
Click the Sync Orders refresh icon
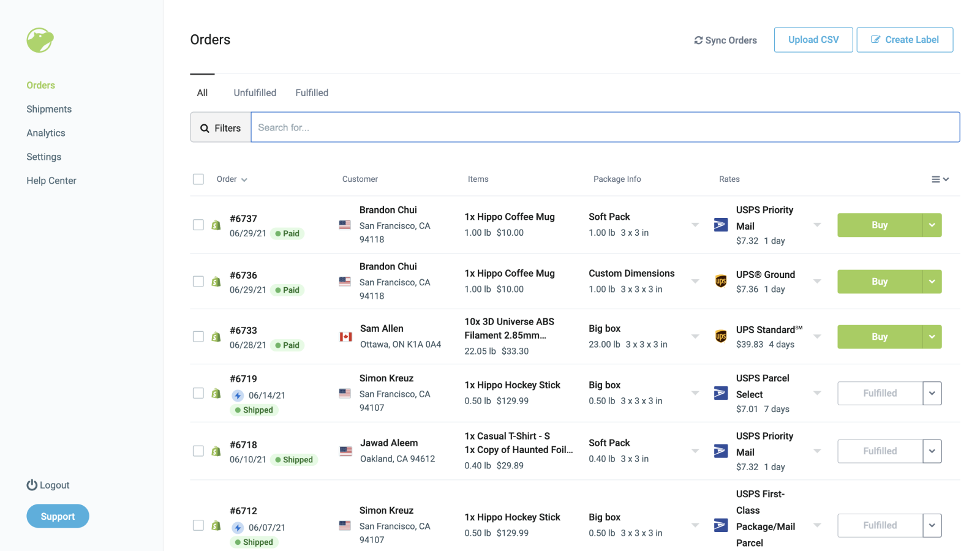[x=699, y=40]
